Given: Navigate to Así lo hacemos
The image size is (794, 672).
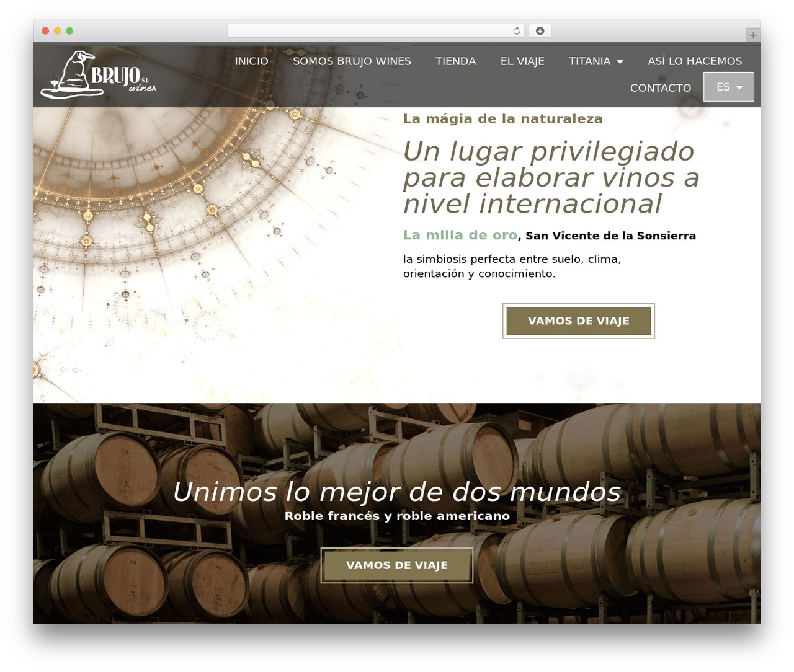Looking at the screenshot, I should coord(695,61).
